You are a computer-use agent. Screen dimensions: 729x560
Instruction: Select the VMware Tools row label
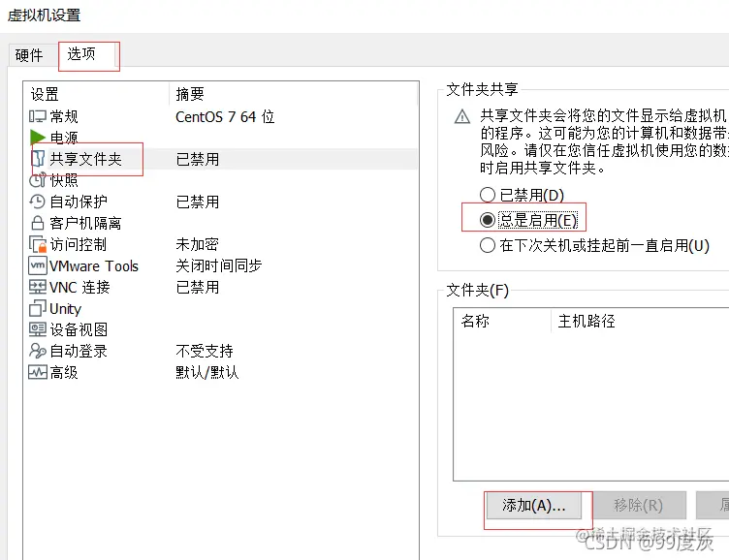[x=94, y=265]
